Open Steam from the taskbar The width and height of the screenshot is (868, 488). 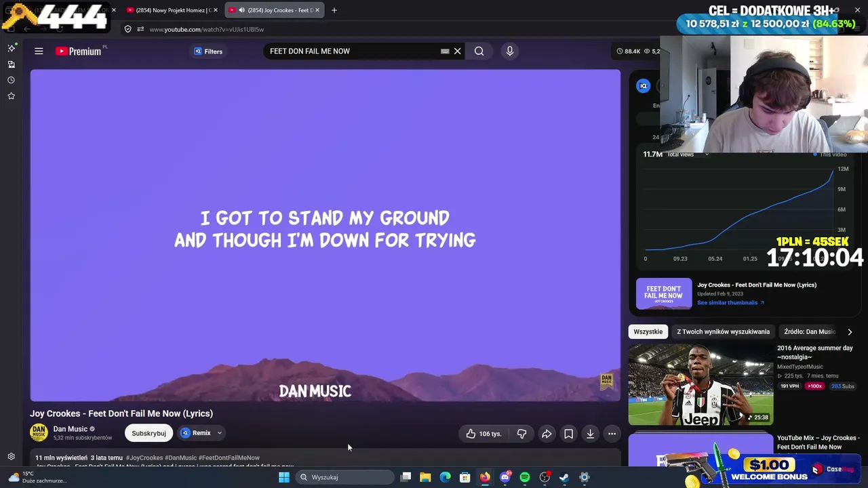(x=564, y=477)
